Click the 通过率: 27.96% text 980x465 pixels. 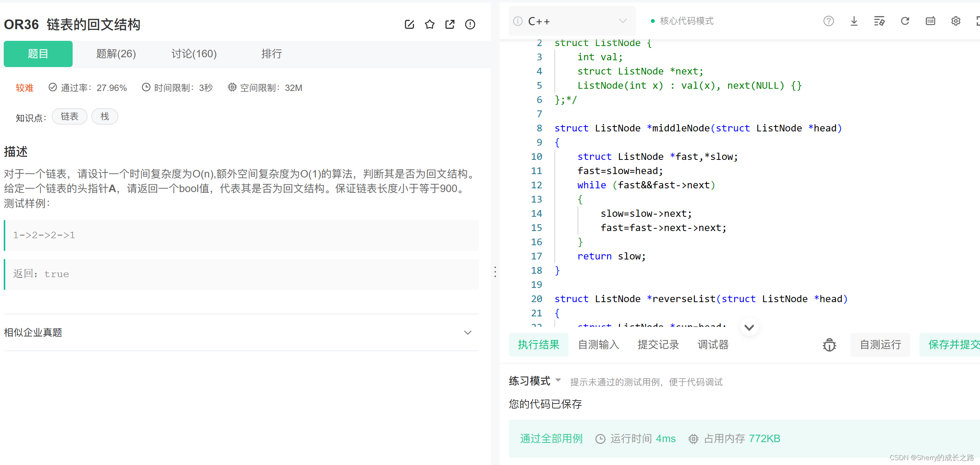(94, 88)
